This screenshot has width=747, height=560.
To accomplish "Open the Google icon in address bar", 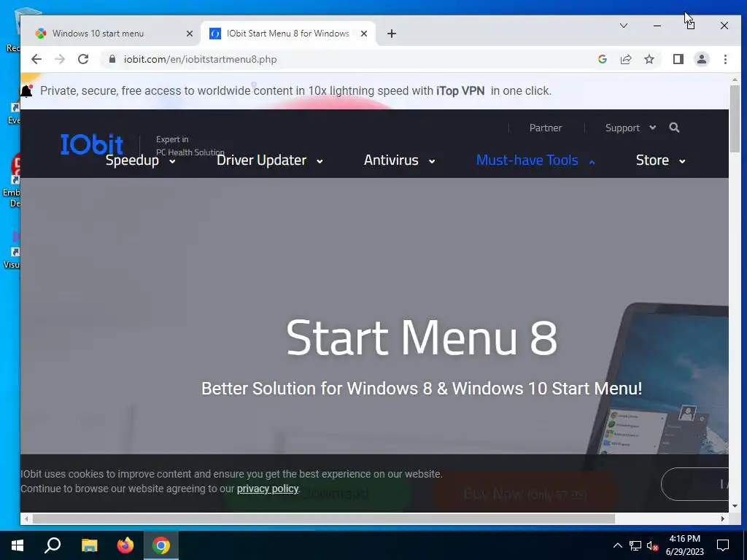I will (602, 59).
